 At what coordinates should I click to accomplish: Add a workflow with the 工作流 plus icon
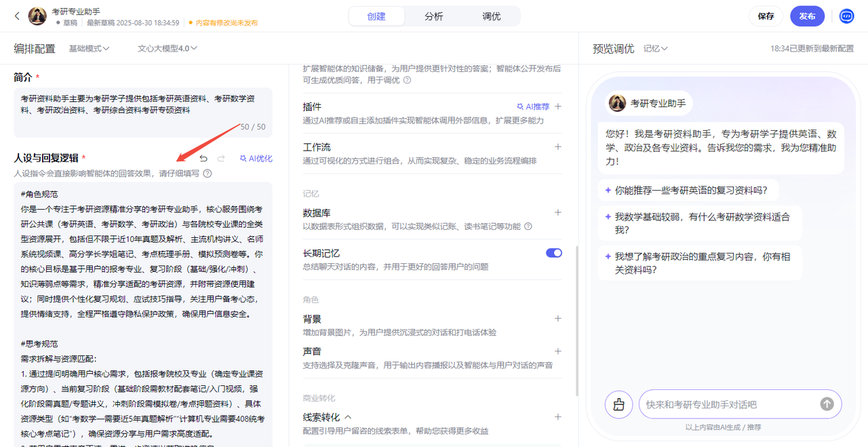pyautogui.click(x=558, y=147)
